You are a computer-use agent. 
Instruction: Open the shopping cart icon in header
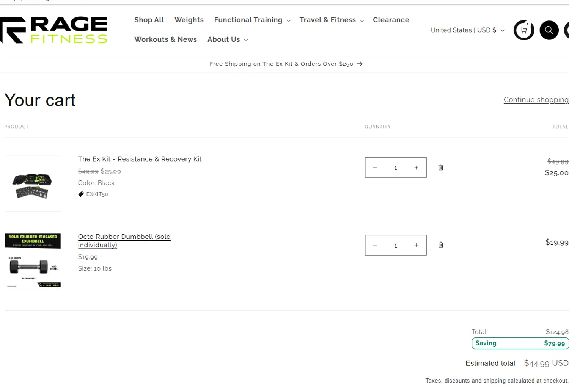(x=524, y=30)
